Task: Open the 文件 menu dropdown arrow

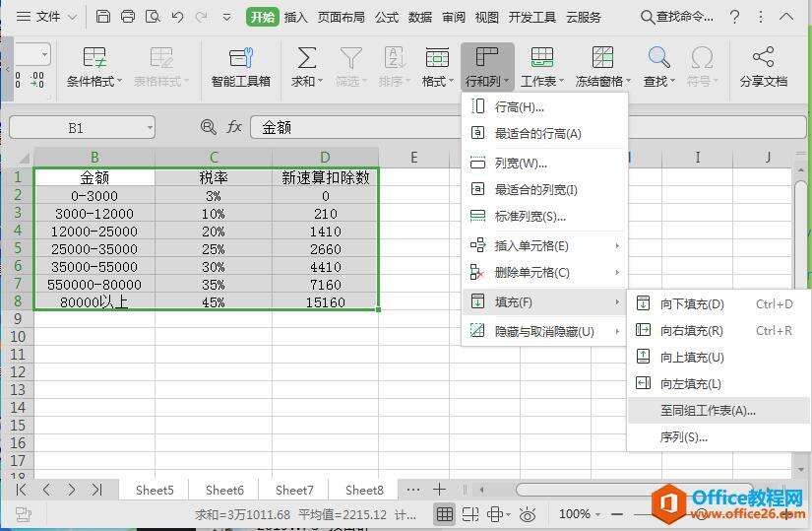Action: coord(72,17)
